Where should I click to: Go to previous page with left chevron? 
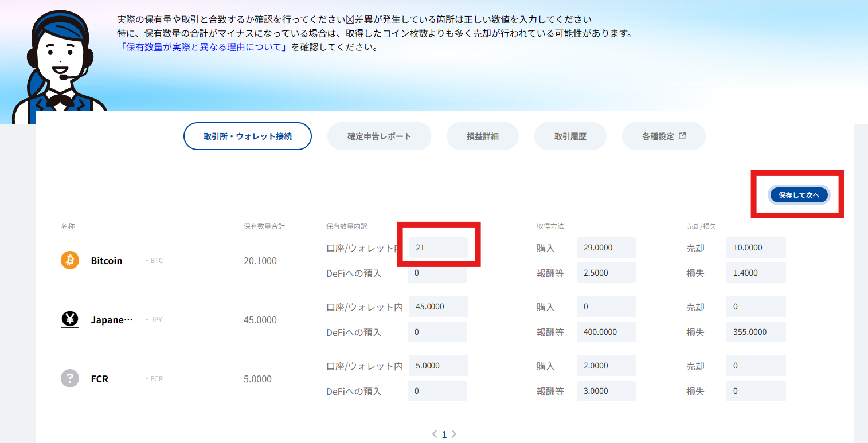435,434
